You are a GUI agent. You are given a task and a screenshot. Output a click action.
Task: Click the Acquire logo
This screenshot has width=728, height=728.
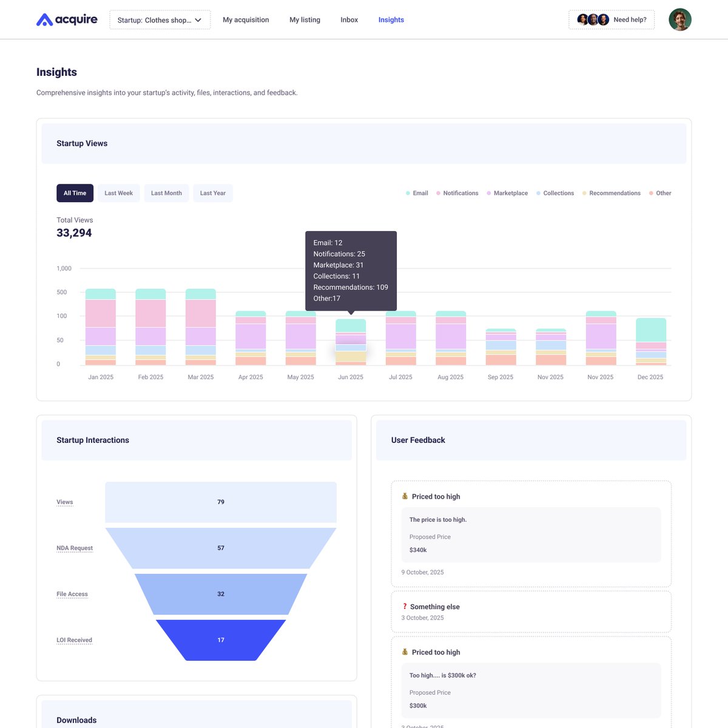(x=67, y=19)
